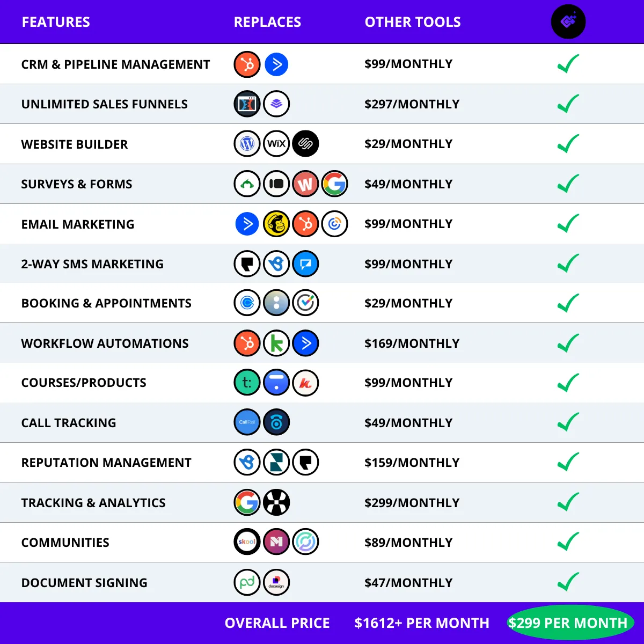Screen dimensions: 644x644
Task: Click the green $299 PER MONTH button
Action: pyautogui.click(x=568, y=623)
